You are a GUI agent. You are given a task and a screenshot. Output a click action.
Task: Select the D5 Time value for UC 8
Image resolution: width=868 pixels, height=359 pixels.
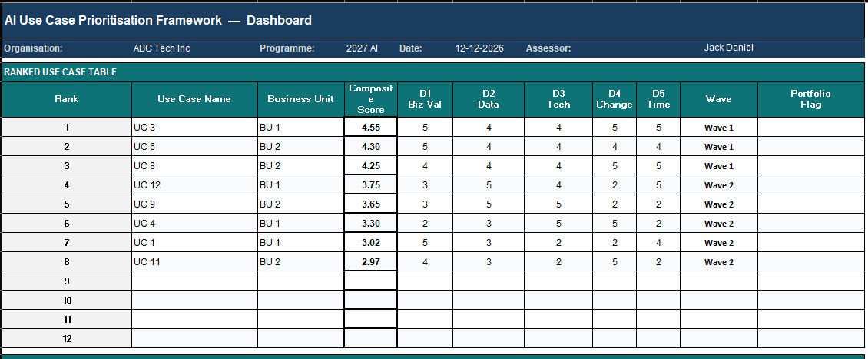(x=658, y=165)
